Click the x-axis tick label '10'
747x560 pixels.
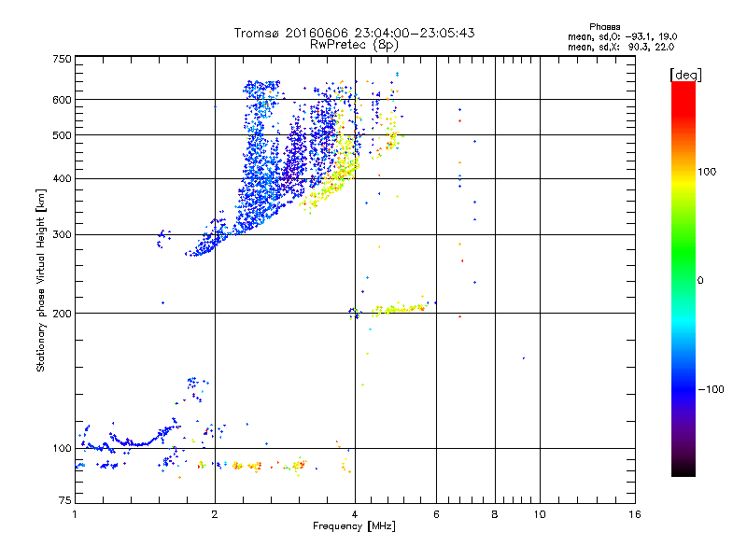point(540,514)
